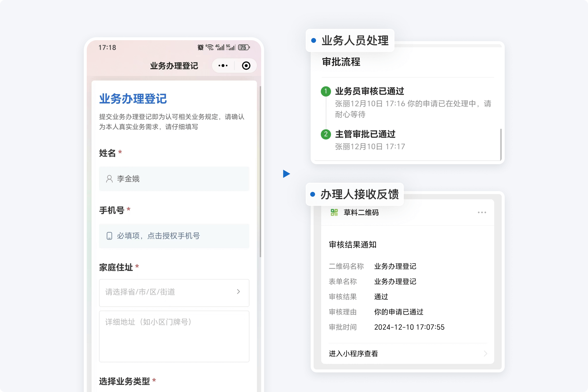Tap the 4G signal strength icon
Viewport: 588px width, 392px height.
[x=220, y=47]
